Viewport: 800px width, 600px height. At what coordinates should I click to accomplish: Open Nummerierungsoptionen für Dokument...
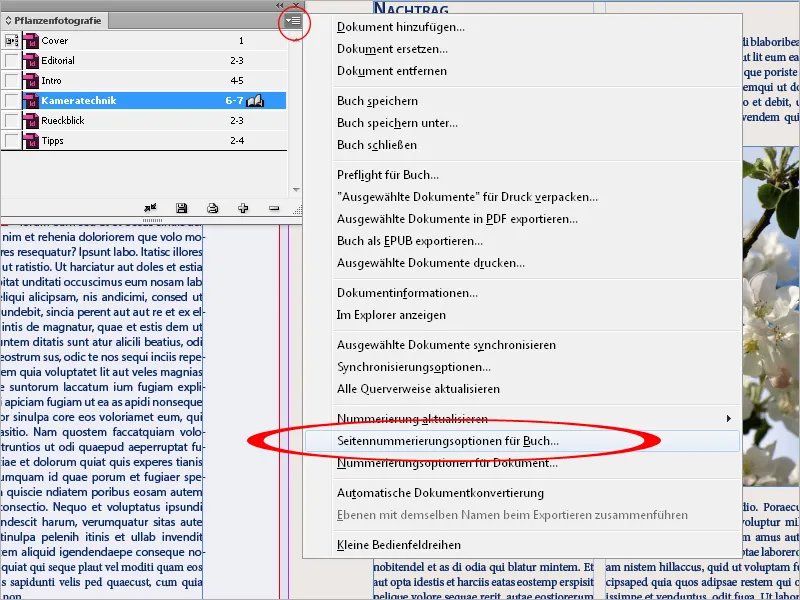tap(447, 463)
